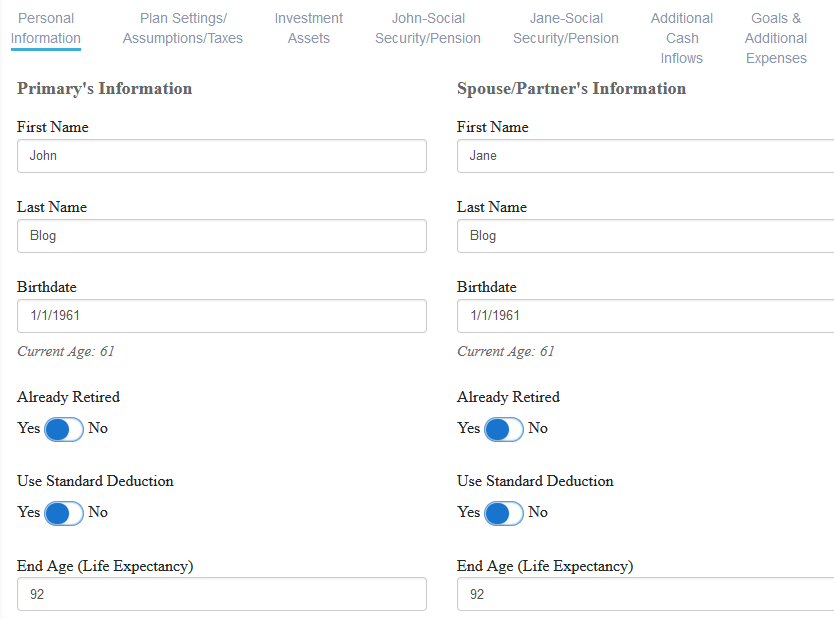Select the Additional Cash Inflows tab
Screen dimensions: 834x619
pos(681,38)
